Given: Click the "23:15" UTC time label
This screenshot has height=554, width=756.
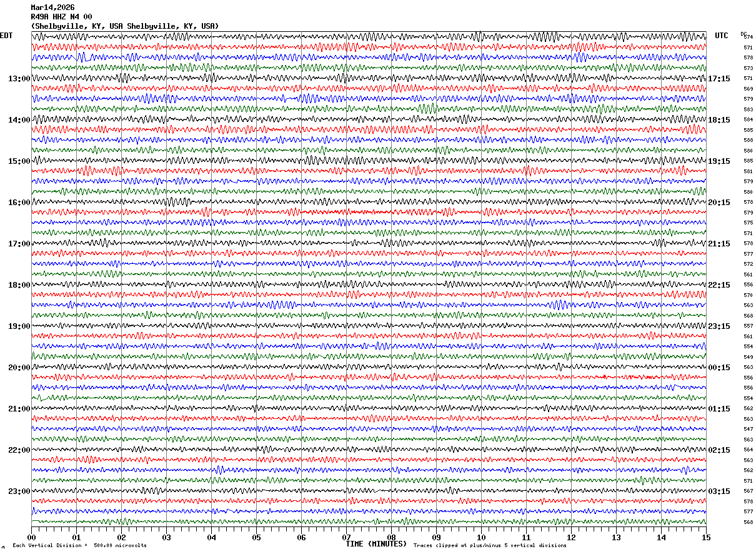Looking at the screenshot, I should (719, 326).
